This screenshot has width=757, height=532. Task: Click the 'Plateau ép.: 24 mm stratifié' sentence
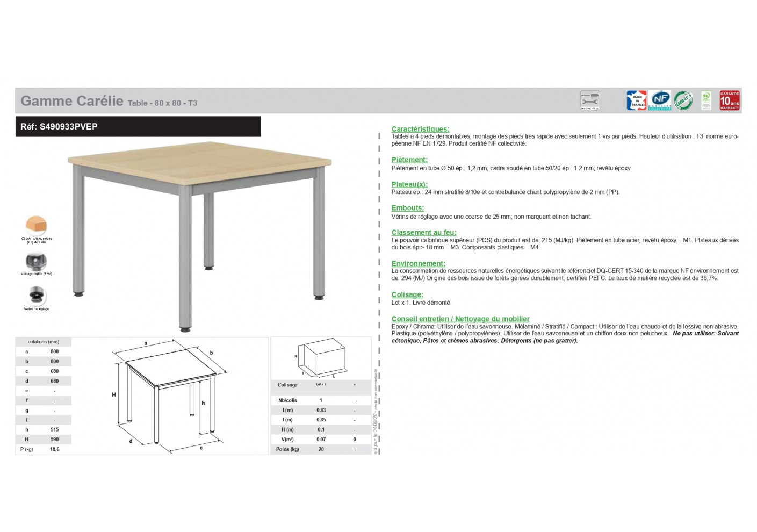[x=506, y=192]
